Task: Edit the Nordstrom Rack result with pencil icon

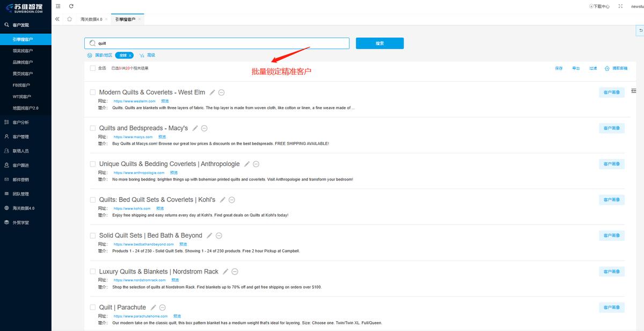Action: pyautogui.click(x=225, y=272)
